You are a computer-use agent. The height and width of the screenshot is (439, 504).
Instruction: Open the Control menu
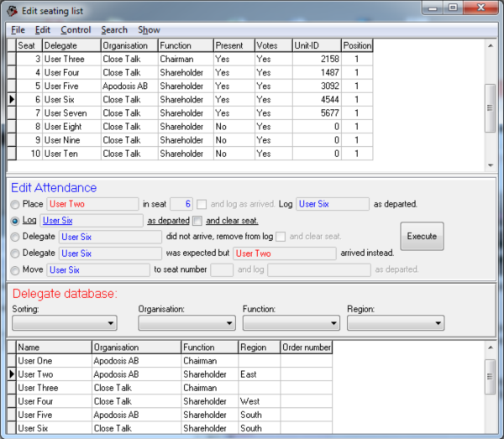tap(76, 30)
